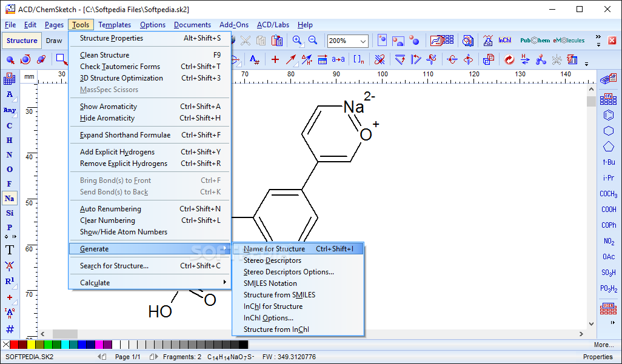Pick the R1 radical label tool

[x=10, y=281]
